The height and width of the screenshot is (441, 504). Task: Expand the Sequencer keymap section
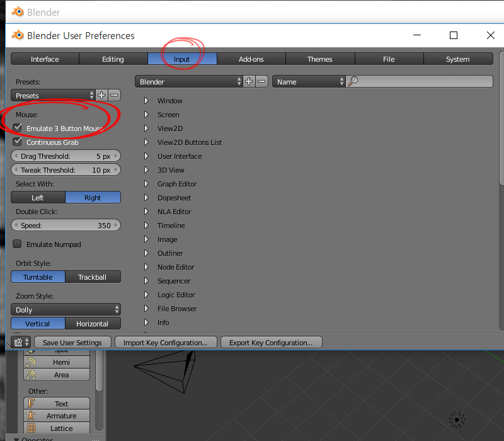point(146,280)
